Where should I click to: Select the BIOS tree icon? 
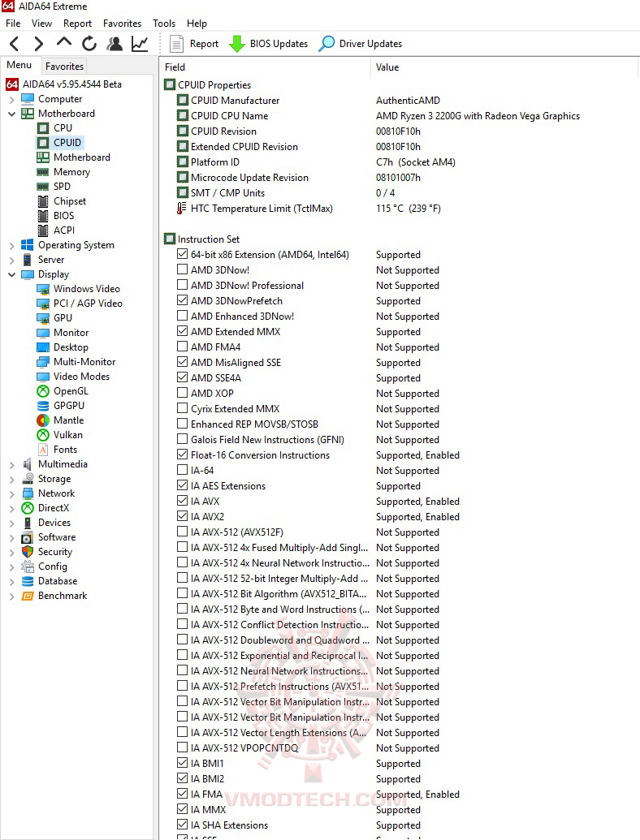[x=43, y=215]
